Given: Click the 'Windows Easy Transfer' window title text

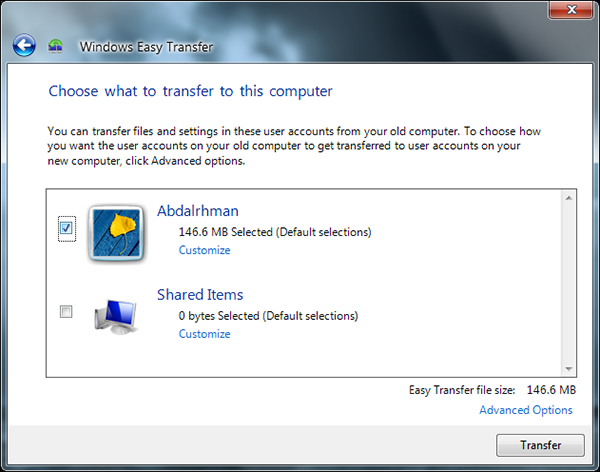Looking at the screenshot, I should (x=146, y=47).
